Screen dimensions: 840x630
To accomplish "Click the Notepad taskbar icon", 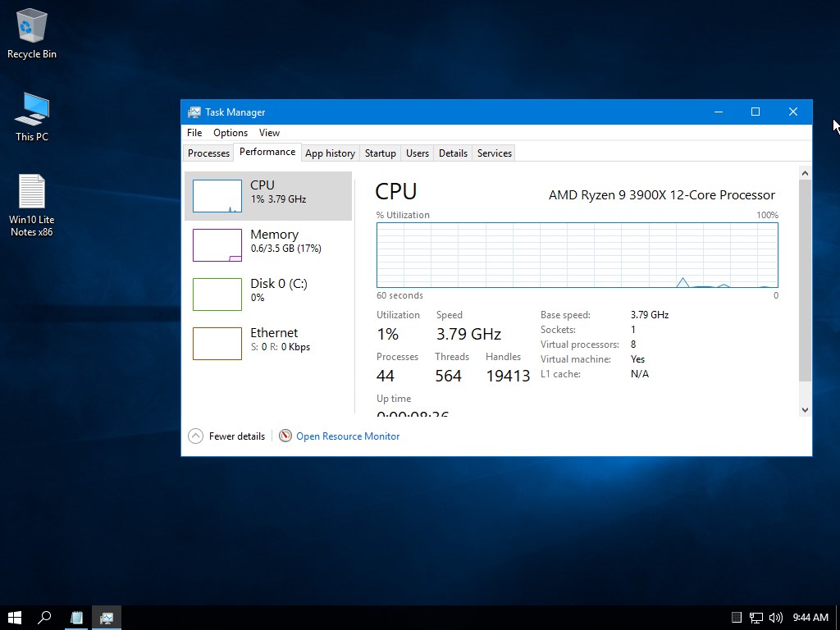I will click(76, 618).
